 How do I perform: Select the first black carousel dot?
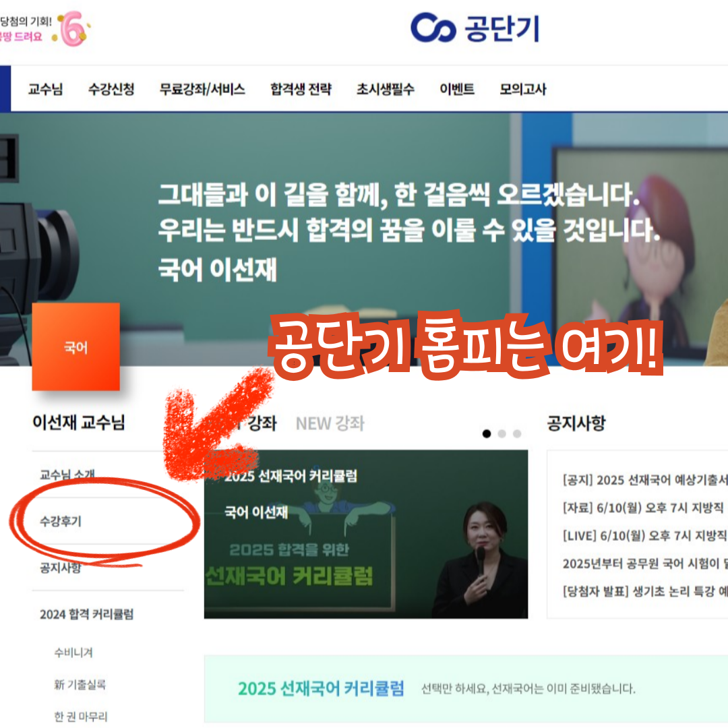pyautogui.click(x=487, y=433)
